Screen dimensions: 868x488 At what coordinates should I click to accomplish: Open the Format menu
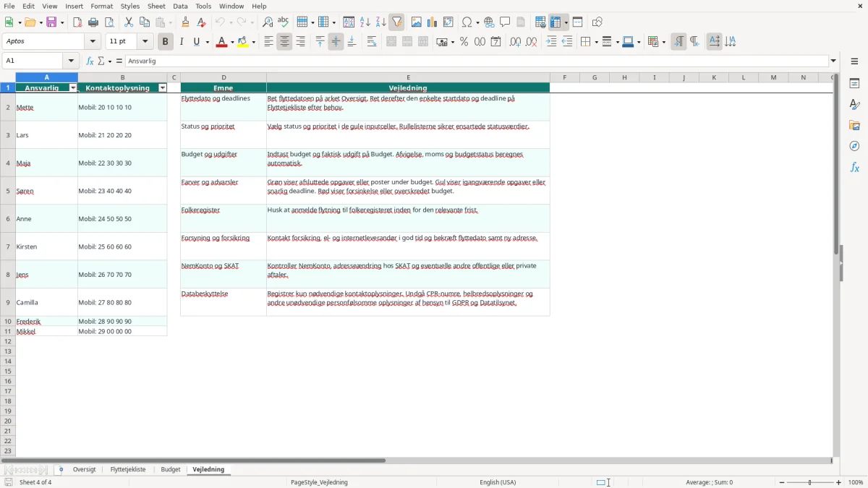(101, 6)
